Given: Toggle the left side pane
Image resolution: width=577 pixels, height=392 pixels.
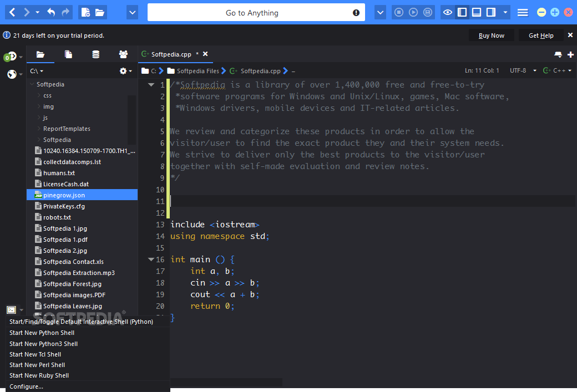Looking at the screenshot, I should point(462,13).
